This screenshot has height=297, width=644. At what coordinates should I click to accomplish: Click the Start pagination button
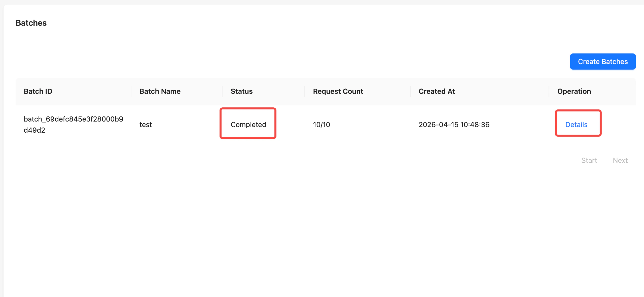[589, 160]
